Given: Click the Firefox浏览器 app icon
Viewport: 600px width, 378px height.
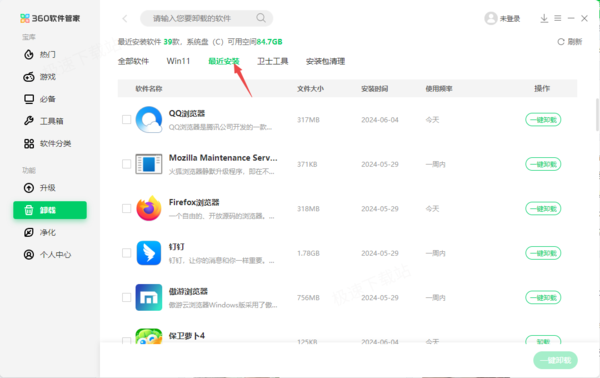Looking at the screenshot, I should tap(149, 209).
